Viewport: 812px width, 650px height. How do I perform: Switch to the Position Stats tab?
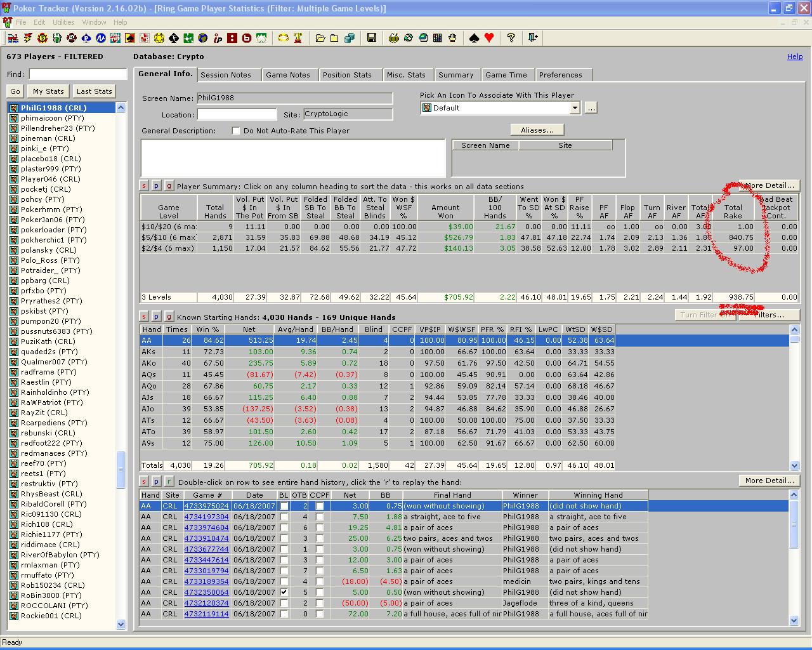(x=347, y=75)
